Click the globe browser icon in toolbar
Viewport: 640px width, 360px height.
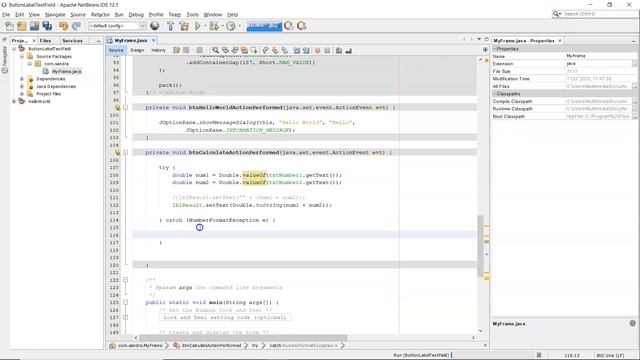[155, 26]
